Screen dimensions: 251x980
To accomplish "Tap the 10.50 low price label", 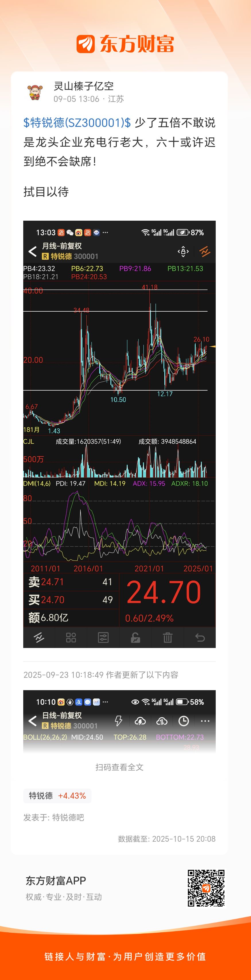I will (x=118, y=399).
